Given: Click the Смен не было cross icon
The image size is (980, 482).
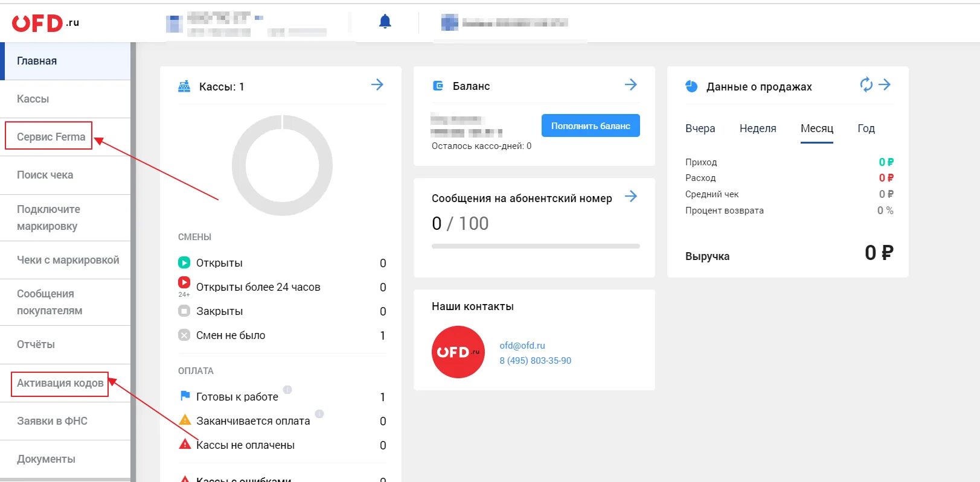Looking at the screenshot, I should (184, 335).
